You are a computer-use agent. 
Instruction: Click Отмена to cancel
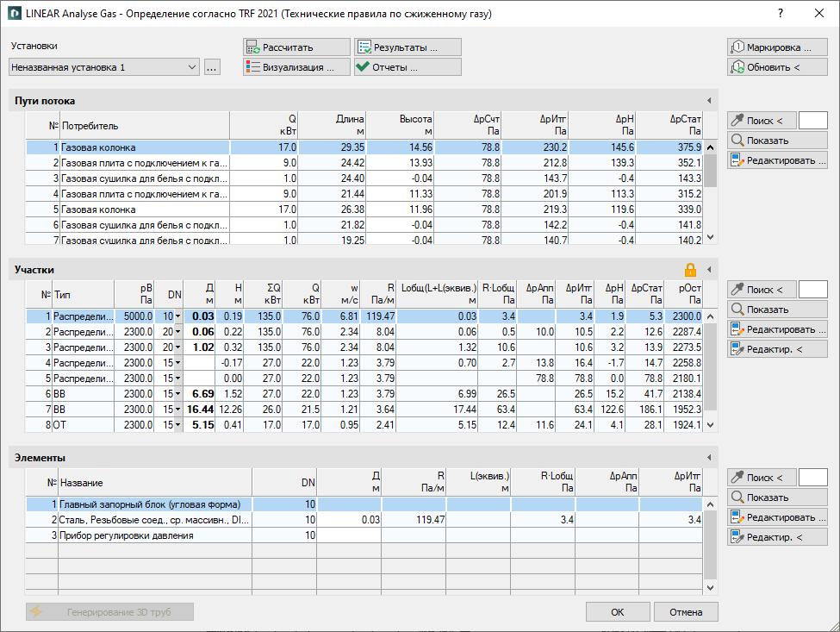pyautogui.click(x=686, y=611)
